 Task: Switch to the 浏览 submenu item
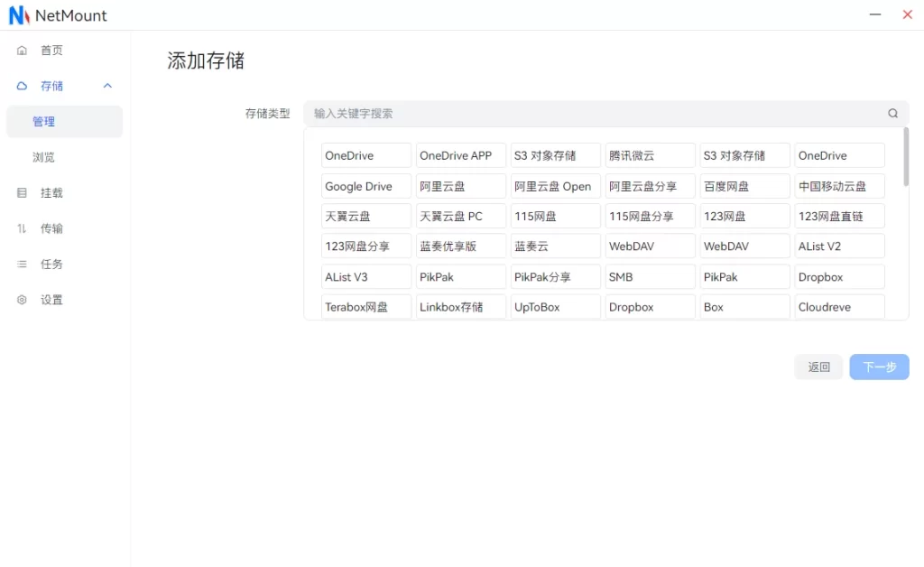pyautogui.click(x=44, y=157)
